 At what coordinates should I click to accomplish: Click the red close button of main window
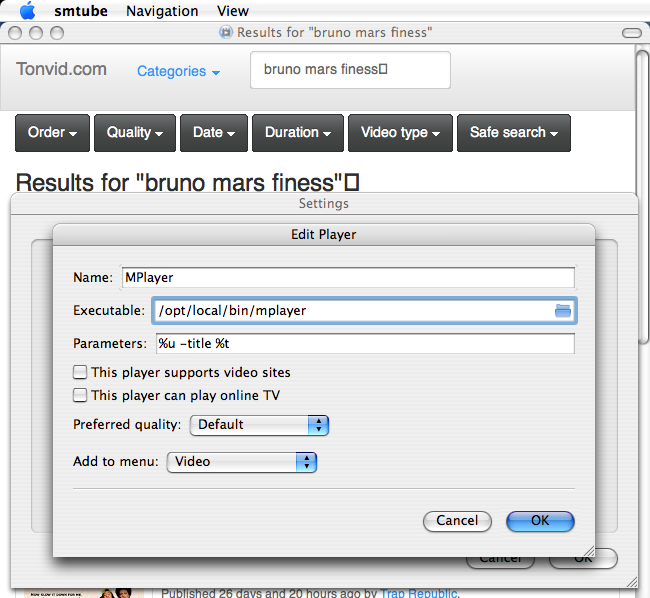[x=15, y=33]
